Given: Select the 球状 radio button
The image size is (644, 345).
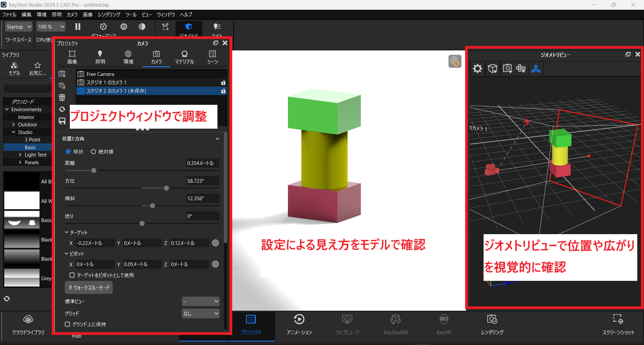Looking at the screenshot, I should click(x=68, y=152).
